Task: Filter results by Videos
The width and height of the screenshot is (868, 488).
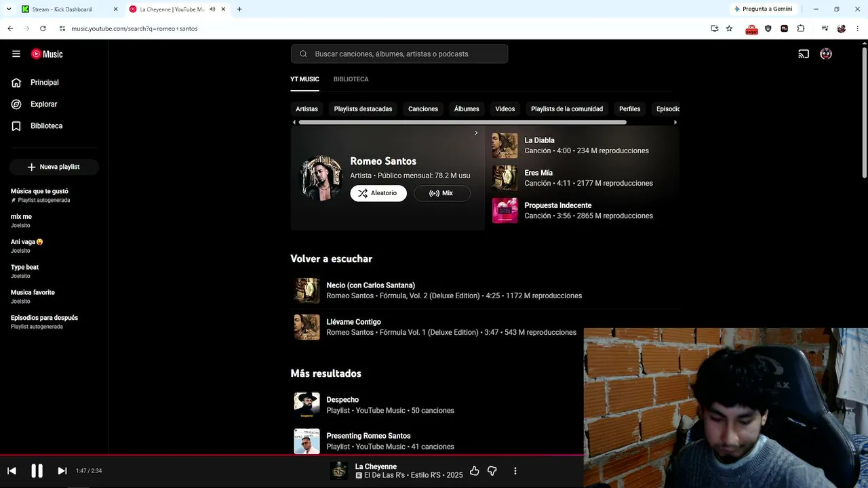Action: [505, 109]
